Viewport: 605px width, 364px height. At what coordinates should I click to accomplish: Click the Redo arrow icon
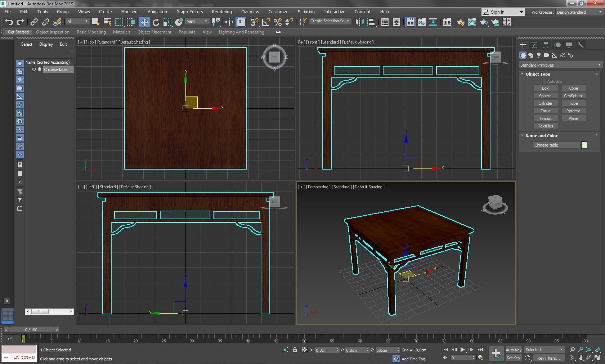(x=21, y=22)
